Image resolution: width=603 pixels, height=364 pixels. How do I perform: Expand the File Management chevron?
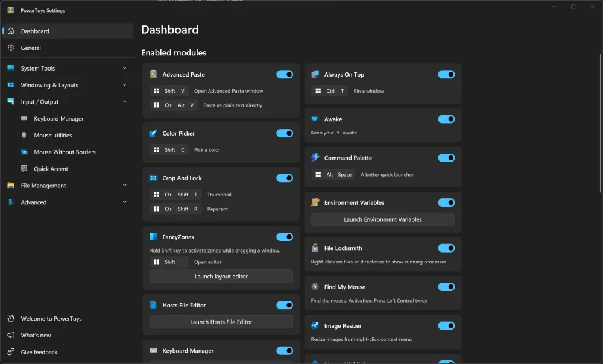click(x=125, y=185)
